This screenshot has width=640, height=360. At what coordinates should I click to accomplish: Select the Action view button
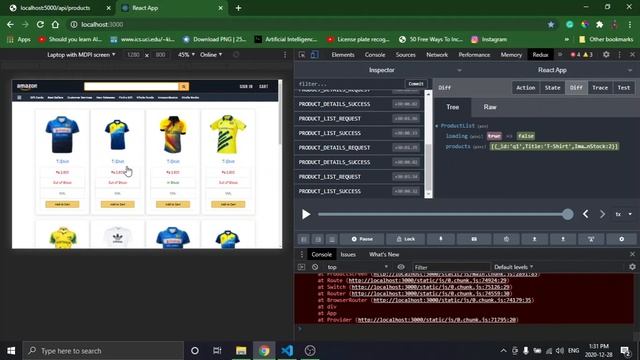[525, 87]
